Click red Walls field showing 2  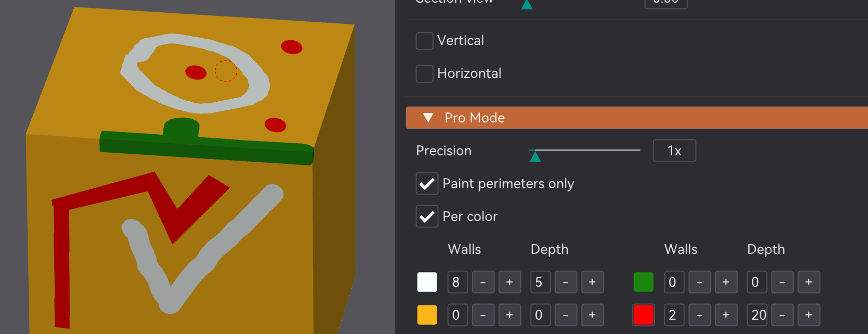click(x=674, y=315)
